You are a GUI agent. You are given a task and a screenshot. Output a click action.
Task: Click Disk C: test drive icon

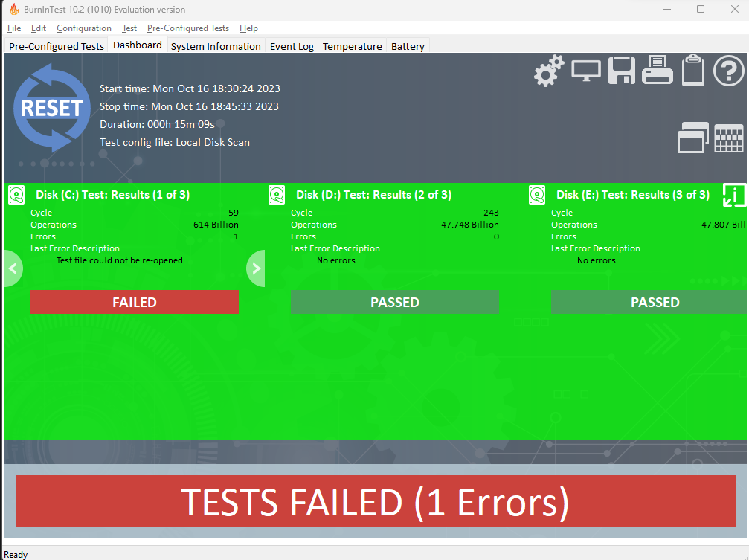(16, 195)
